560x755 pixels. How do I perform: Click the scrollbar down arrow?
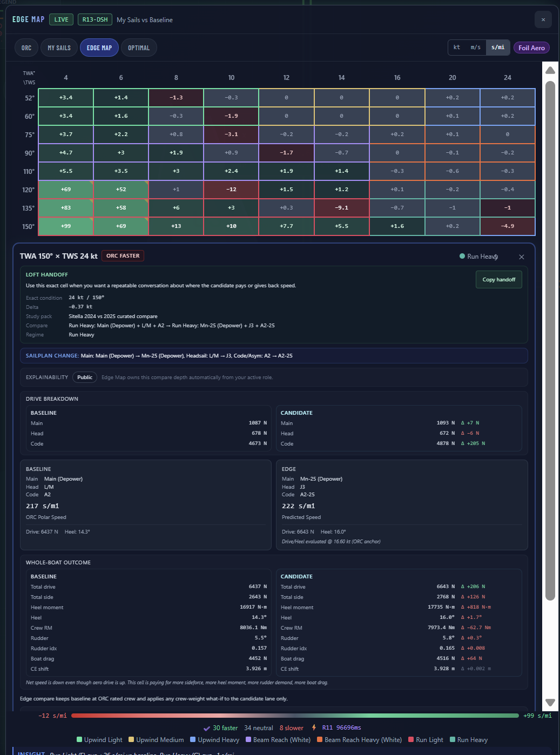coord(550,703)
